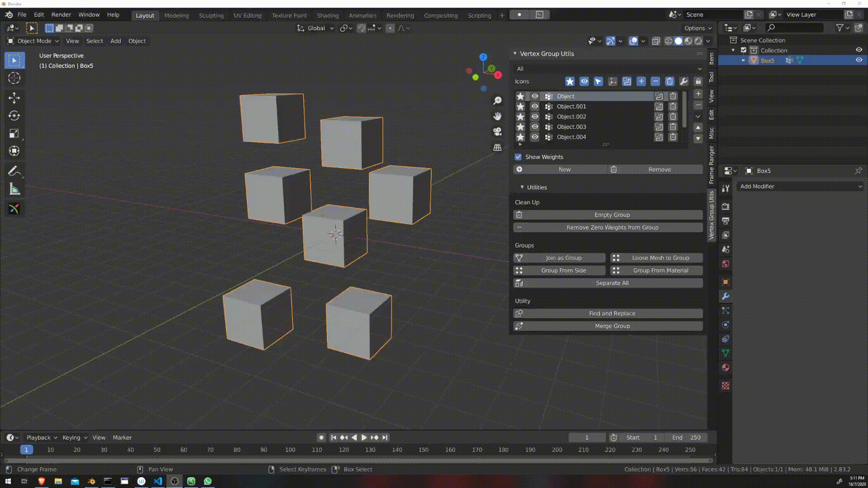Viewport: 868px width, 488px height.
Task: Switch to Sculpting workspace tab
Action: point(211,15)
